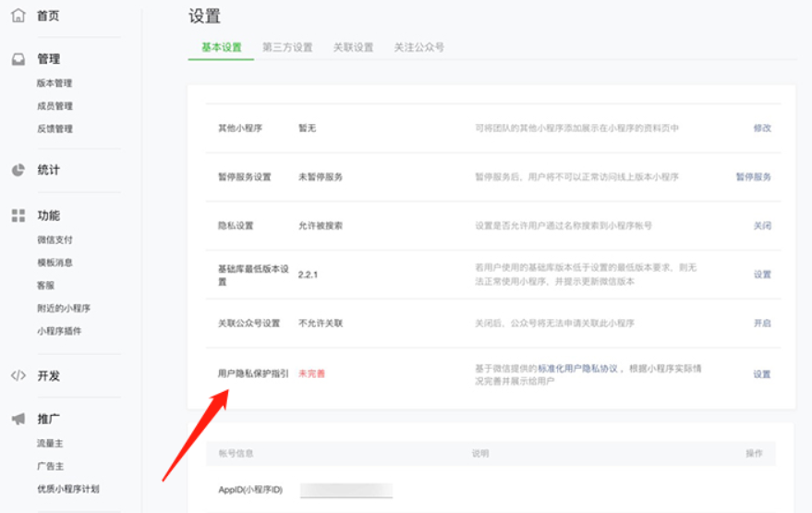Open the 关联设置 tab
The height and width of the screenshot is (513, 812).
coord(353,47)
